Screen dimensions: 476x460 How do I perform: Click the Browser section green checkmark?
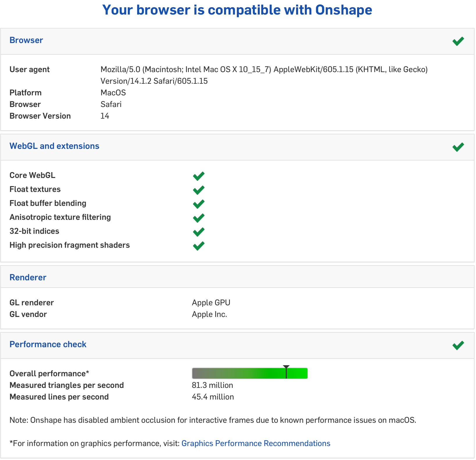[x=458, y=41]
